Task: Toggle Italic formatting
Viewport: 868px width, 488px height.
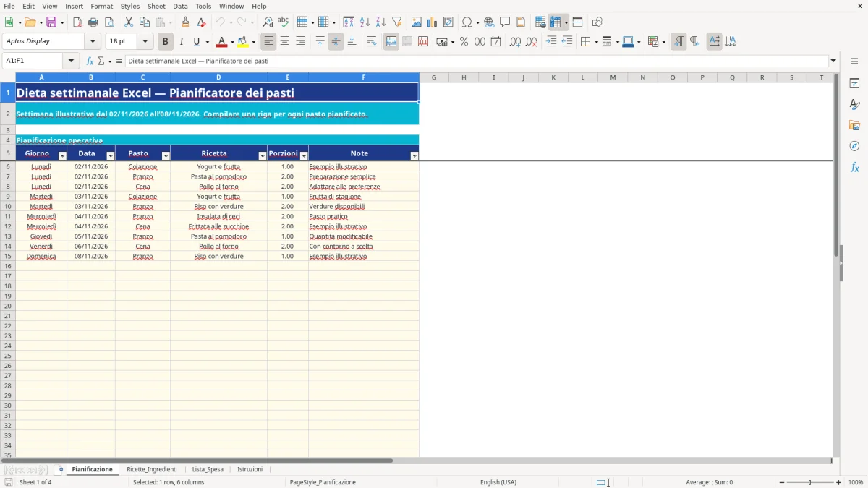Action: pos(181,42)
